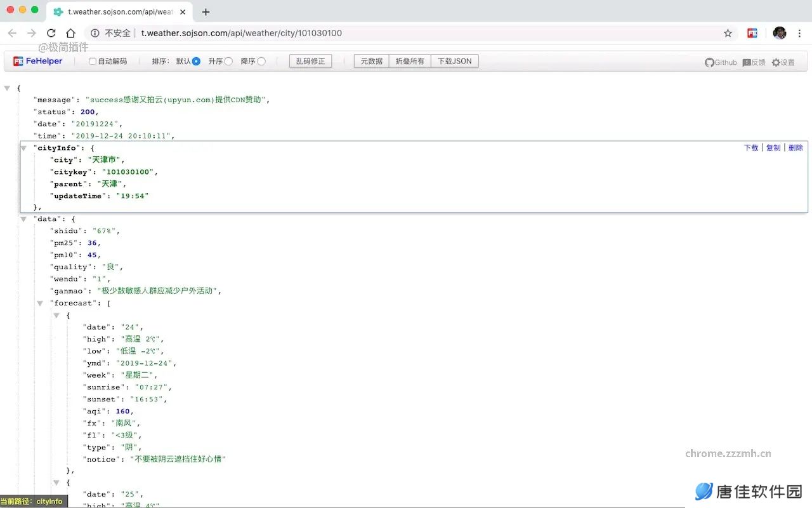Click the fx value "南风"

(124, 423)
